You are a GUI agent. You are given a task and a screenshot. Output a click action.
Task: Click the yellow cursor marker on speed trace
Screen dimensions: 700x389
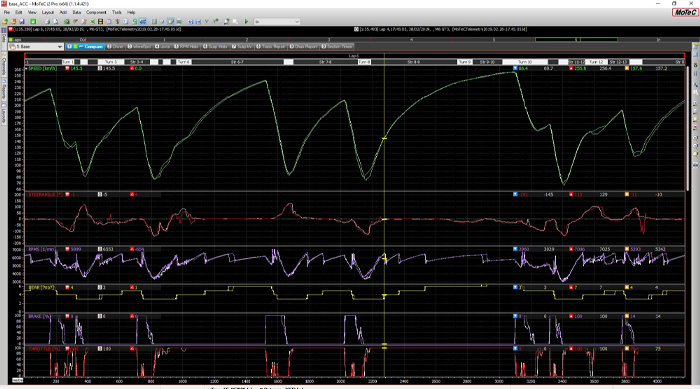(384, 138)
